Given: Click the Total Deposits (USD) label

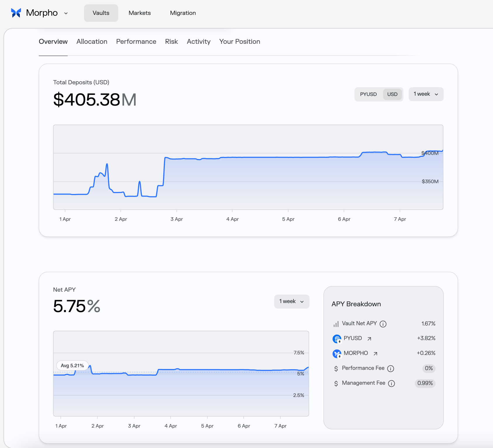Looking at the screenshot, I should (x=81, y=83).
